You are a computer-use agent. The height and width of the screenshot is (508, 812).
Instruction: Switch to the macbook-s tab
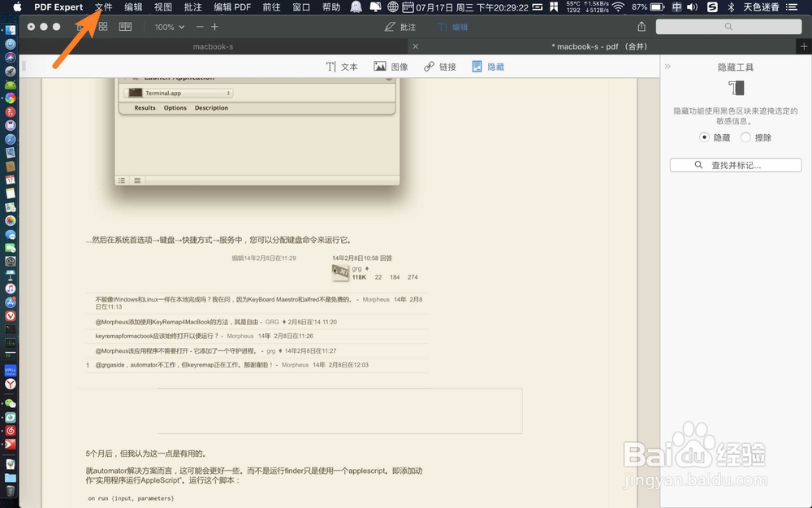tap(213, 46)
